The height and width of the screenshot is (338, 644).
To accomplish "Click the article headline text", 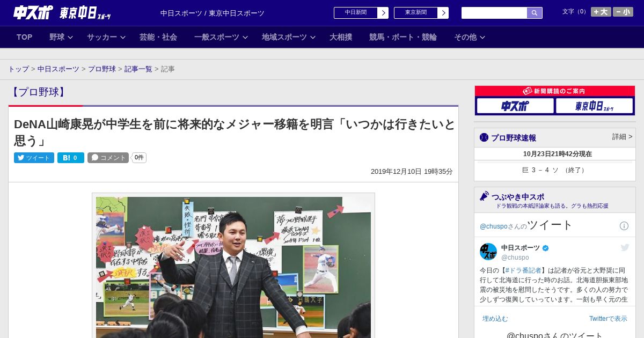I will tap(234, 133).
